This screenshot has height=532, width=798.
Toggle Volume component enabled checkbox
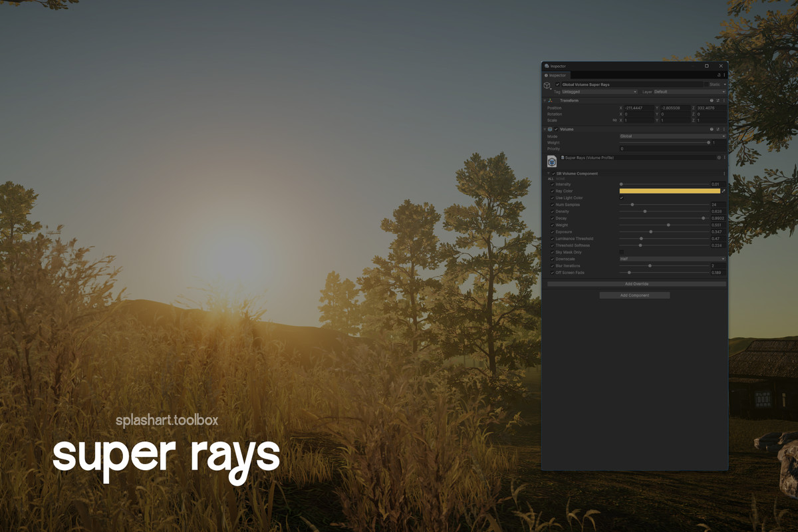click(x=556, y=129)
